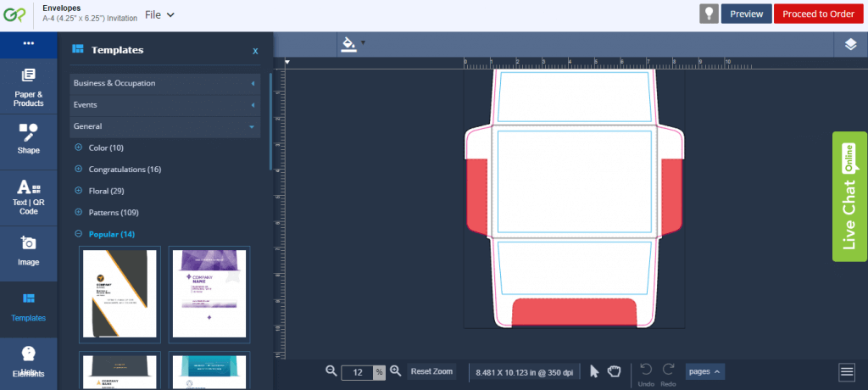The image size is (868, 390).
Task: Click the Redo arrow
Action: click(x=668, y=371)
